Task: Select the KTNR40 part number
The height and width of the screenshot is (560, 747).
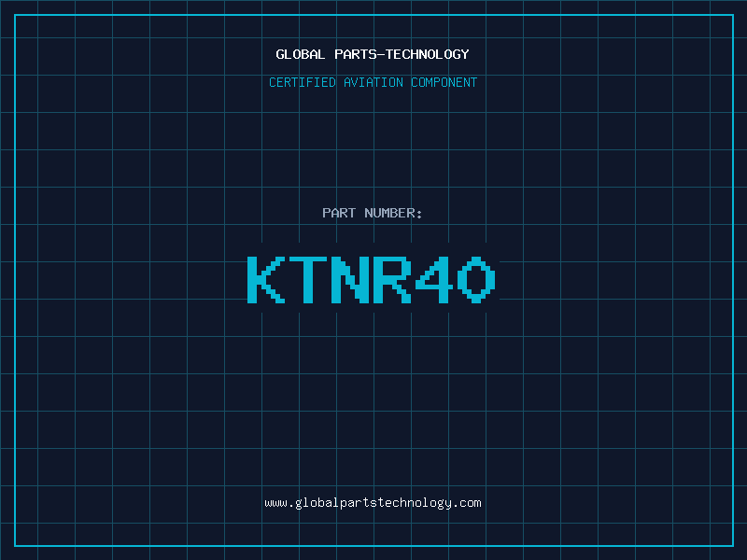Action: click(372, 279)
